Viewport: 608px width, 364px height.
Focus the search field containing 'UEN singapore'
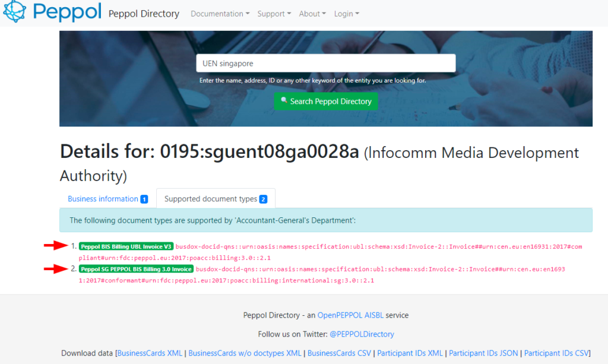(x=326, y=63)
